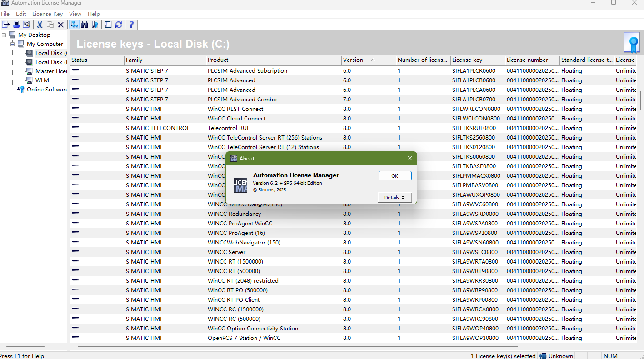
Task: Click the blue refresh arrows icon
Action: [x=119, y=25]
